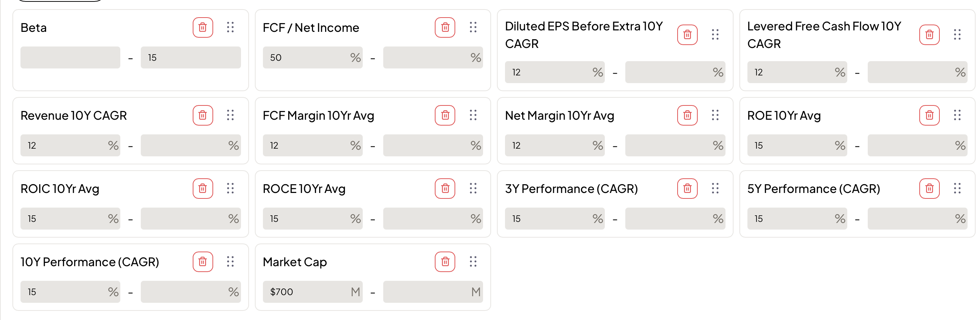Click drag handle on Net Margin 10Yr Avg
The width and height of the screenshot is (980, 320).
715,115
